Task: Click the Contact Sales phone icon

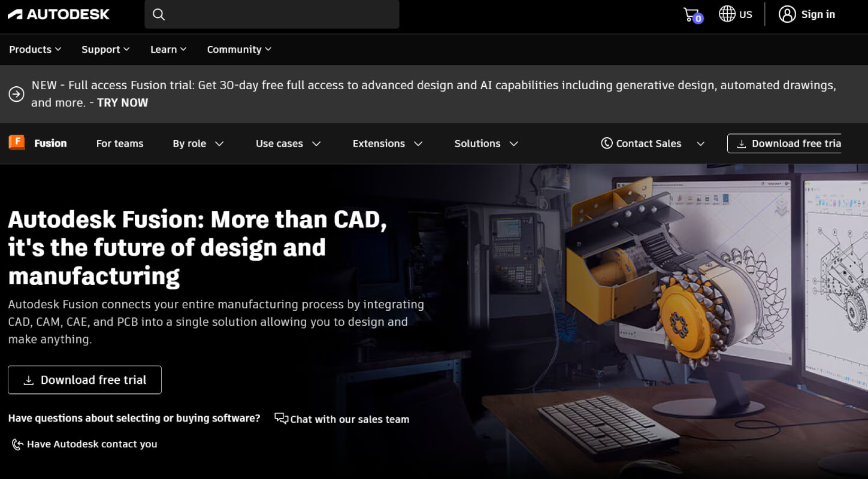Action: pyautogui.click(x=607, y=143)
